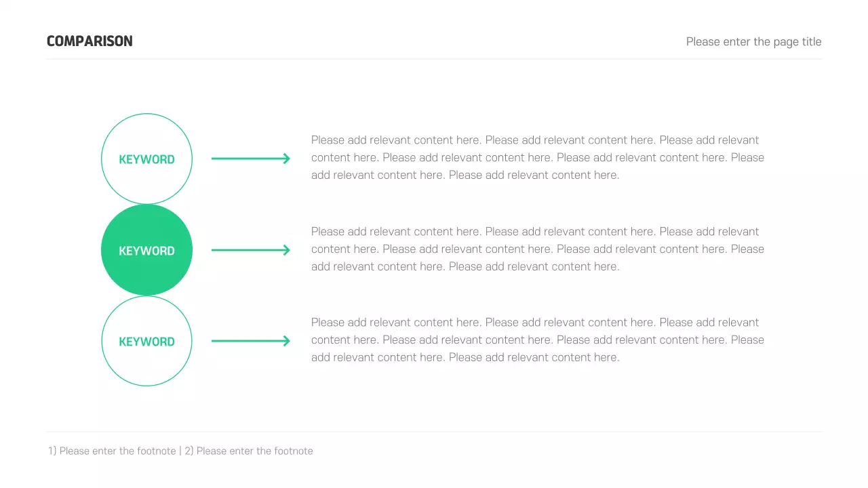Select the top outlined circle shape
The height and width of the screenshot is (488, 868).
click(146, 130)
